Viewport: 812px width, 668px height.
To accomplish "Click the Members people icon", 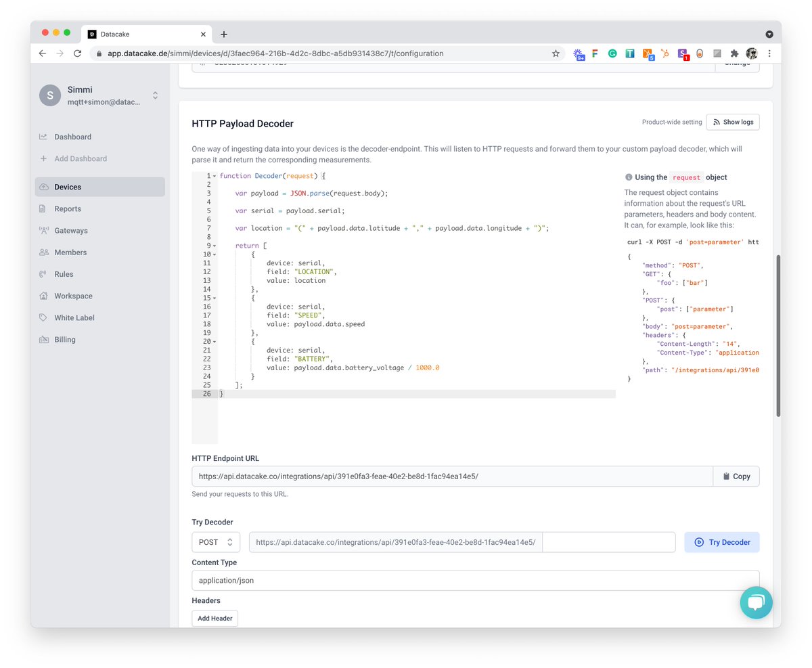I will tap(43, 252).
